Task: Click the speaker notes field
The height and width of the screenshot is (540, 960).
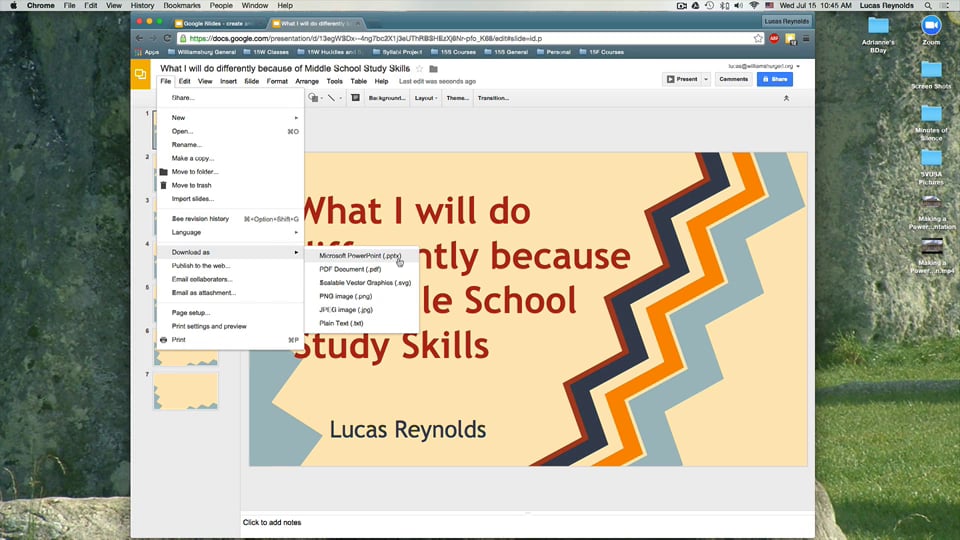Action: click(x=527, y=523)
